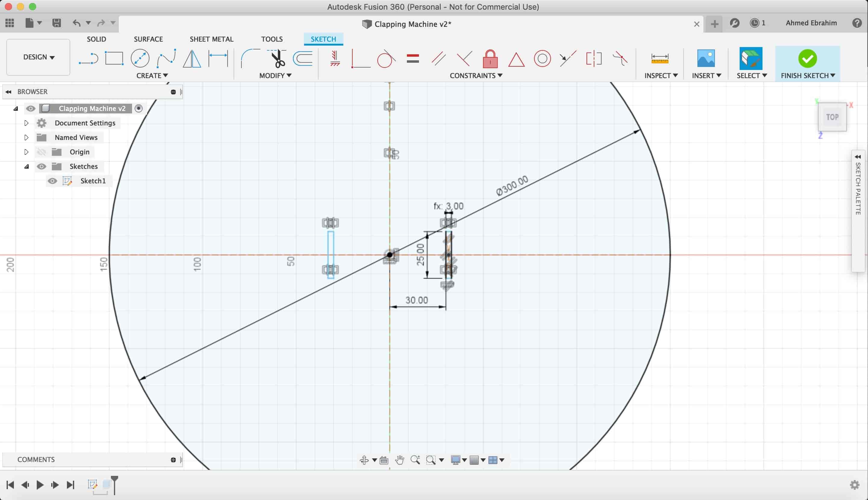Image resolution: width=868 pixels, height=500 pixels.
Task: Select the Line tool
Action: (89, 59)
